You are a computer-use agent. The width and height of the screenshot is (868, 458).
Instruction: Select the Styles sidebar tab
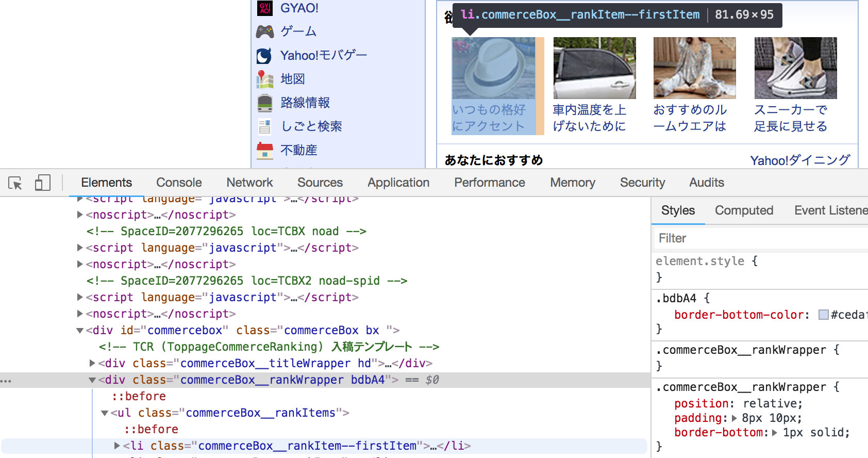[678, 210]
